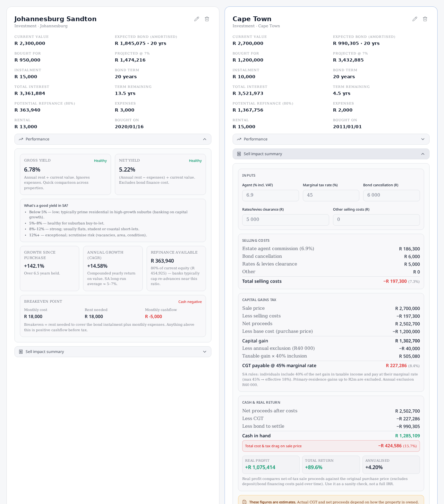Edit the Johannesburg Sandton property with pencil icon

(x=197, y=19)
